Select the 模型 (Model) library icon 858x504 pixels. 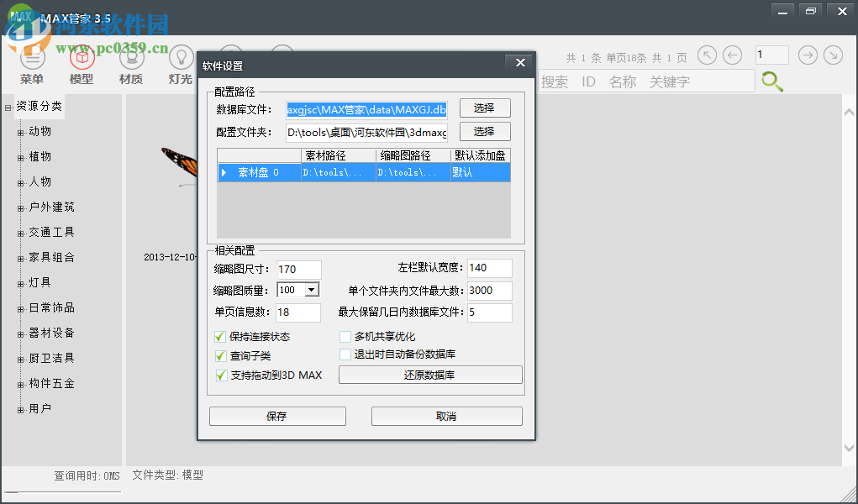click(x=82, y=60)
